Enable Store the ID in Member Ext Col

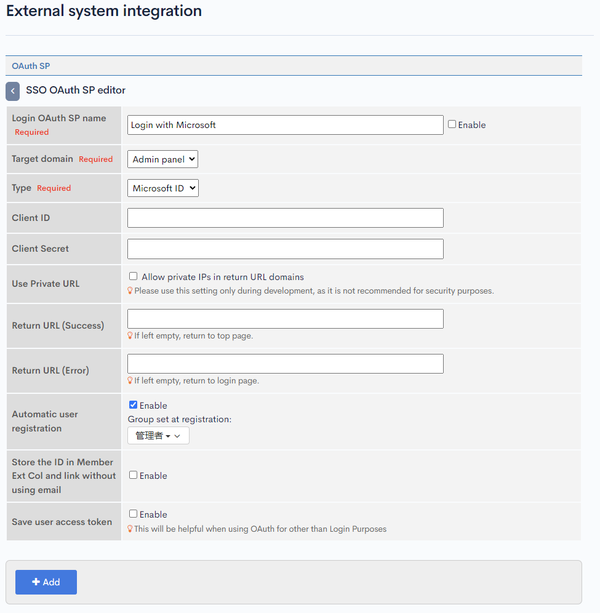pyautogui.click(x=133, y=475)
